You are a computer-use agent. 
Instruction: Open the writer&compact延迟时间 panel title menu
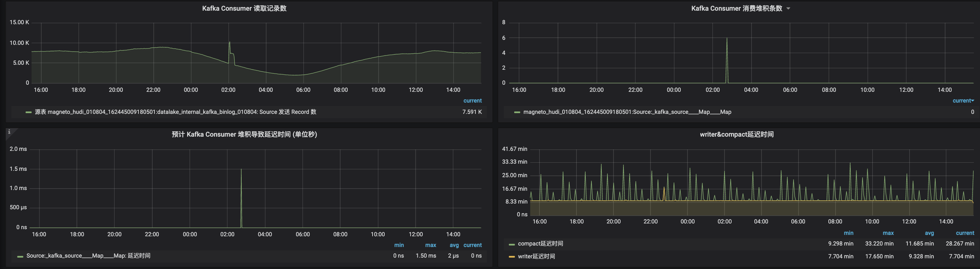(x=737, y=134)
